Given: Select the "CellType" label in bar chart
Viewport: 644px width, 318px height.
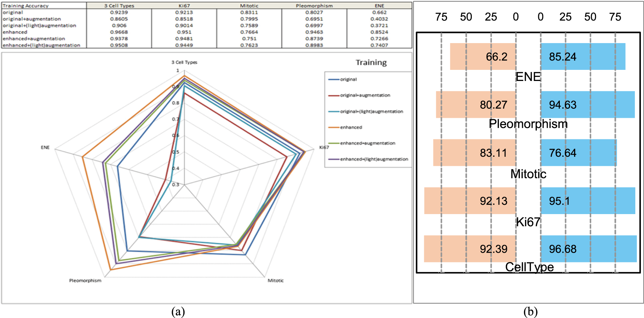Looking at the screenshot, I should [529, 267].
